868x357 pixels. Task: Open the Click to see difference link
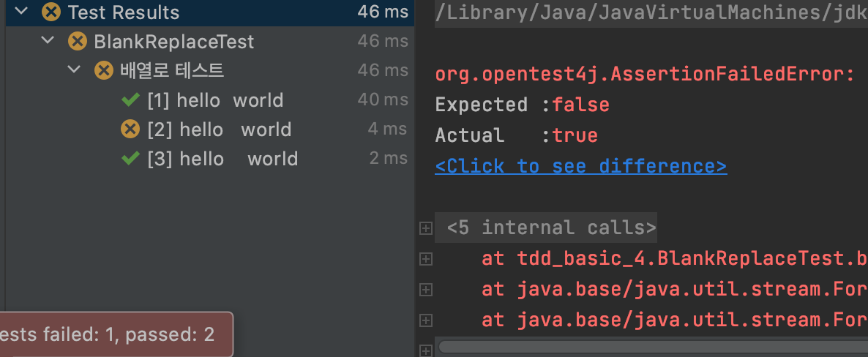click(x=580, y=166)
